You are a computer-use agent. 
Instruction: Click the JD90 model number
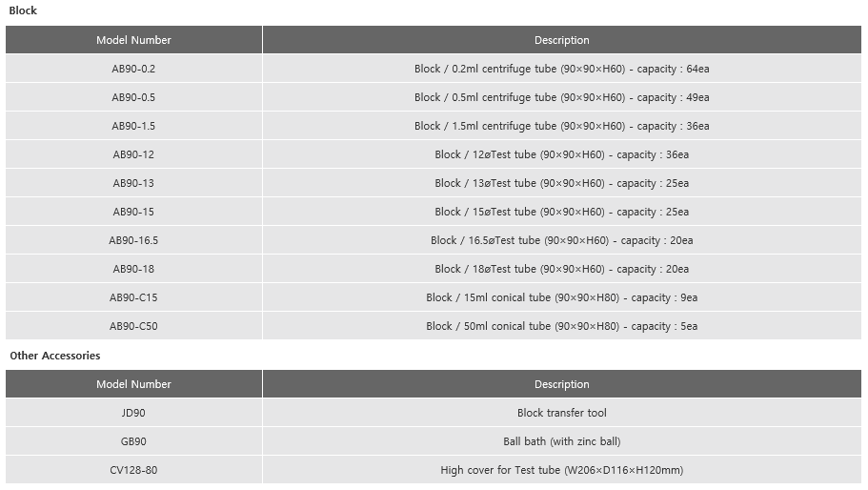(x=133, y=413)
